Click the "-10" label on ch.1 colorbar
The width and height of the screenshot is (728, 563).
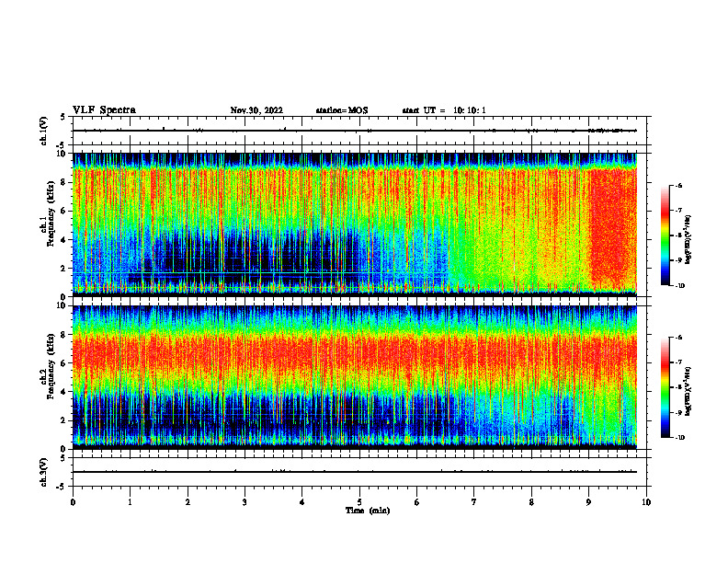click(680, 286)
